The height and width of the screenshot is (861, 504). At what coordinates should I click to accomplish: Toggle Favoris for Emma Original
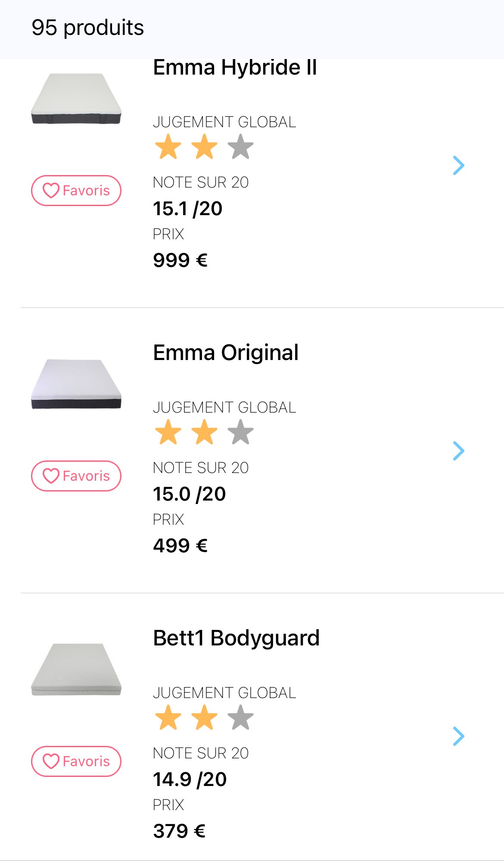coord(76,476)
